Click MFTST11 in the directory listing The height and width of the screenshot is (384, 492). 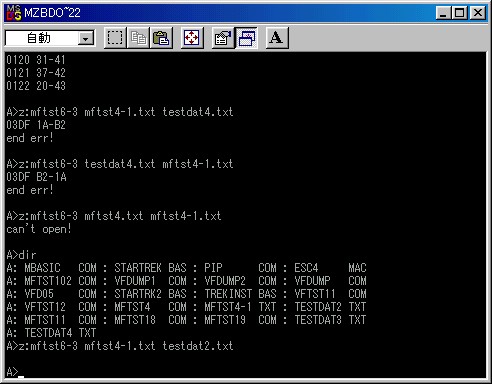click(x=45, y=320)
